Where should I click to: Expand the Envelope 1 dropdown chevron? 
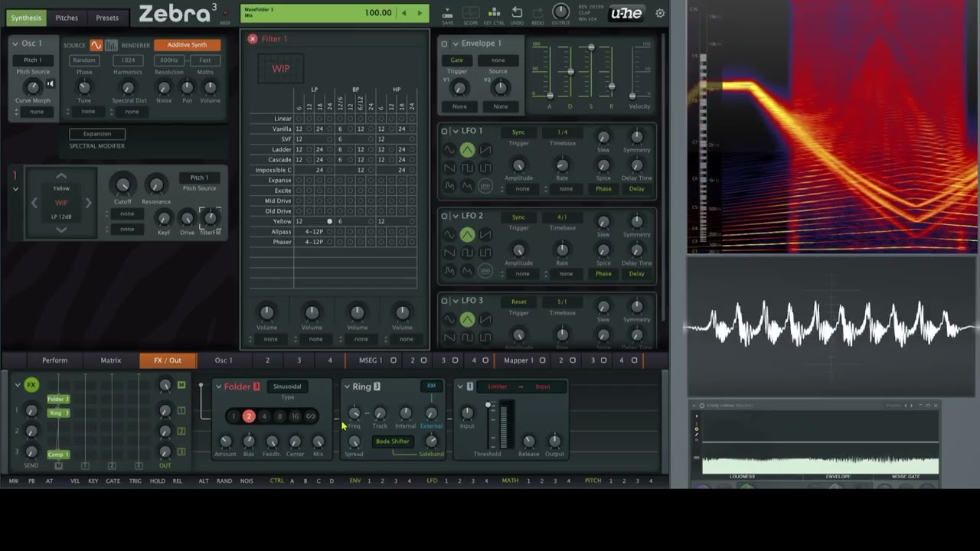(455, 44)
